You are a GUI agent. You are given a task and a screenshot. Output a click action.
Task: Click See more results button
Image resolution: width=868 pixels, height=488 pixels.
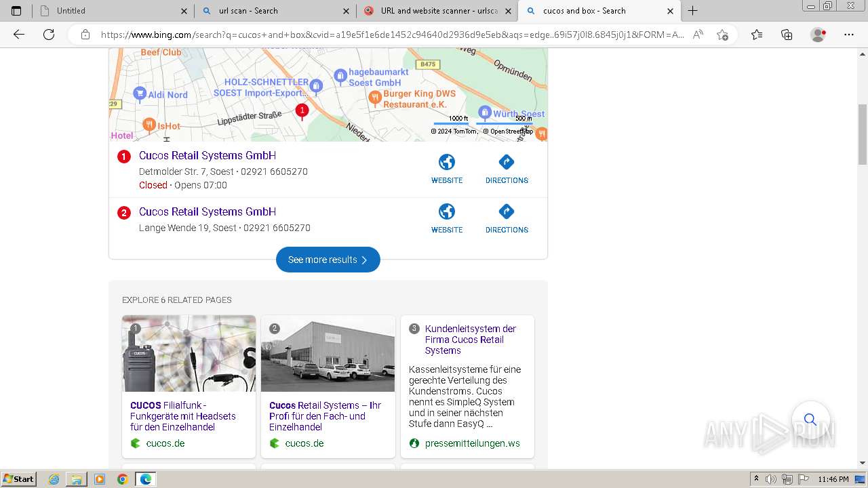click(x=328, y=260)
